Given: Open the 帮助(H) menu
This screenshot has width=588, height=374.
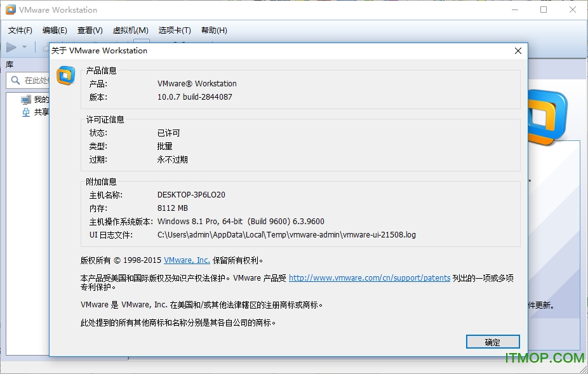Looking at the screenshot, I should tap(214, 30).
